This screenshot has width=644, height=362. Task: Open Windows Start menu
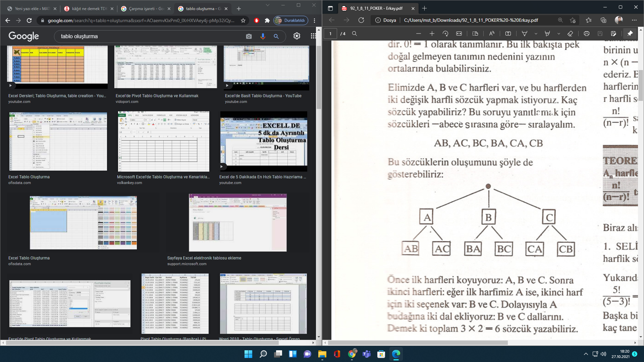click(x=248, y=354)
